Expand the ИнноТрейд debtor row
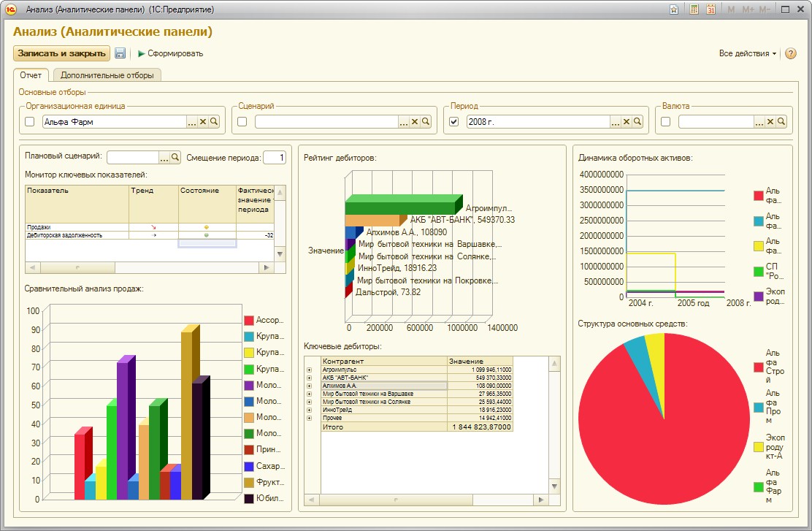 [309, 410]
